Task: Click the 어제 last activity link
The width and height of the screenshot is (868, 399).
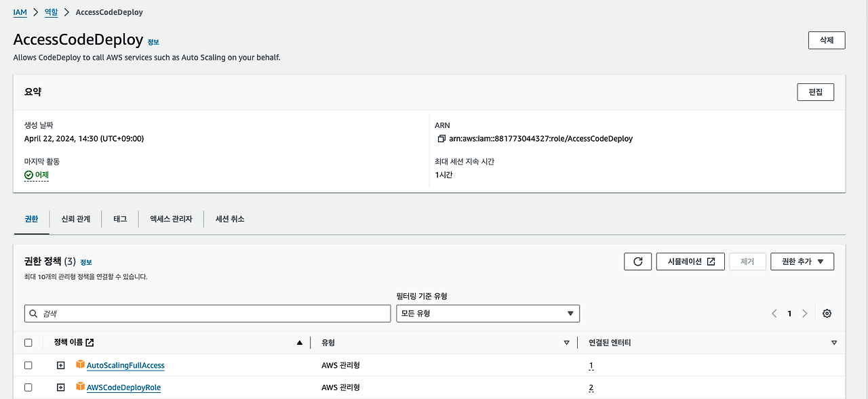Action: [42, 175]
